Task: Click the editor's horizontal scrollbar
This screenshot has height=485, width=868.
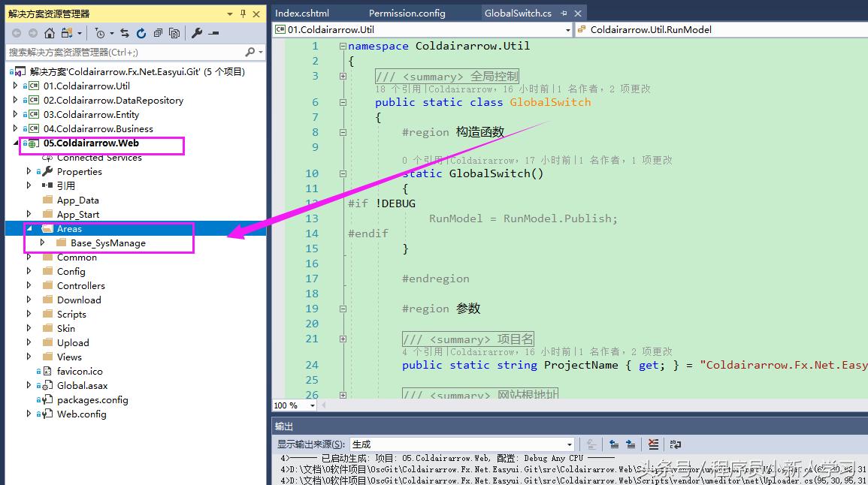Action: click(526, 405)
